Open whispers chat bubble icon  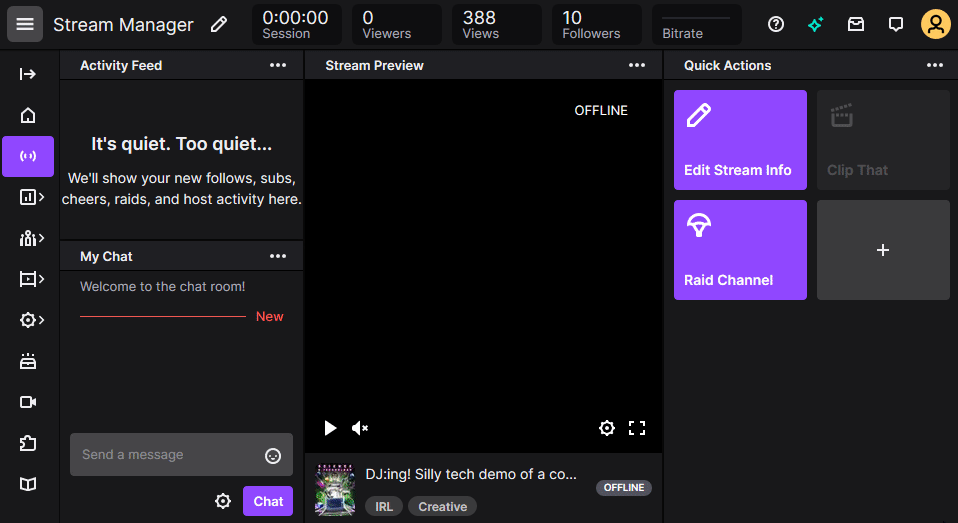pos(896,24)
